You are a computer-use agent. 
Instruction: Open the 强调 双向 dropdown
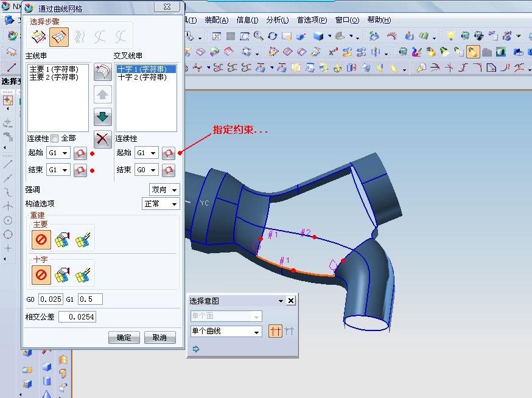tap(164, 190)
